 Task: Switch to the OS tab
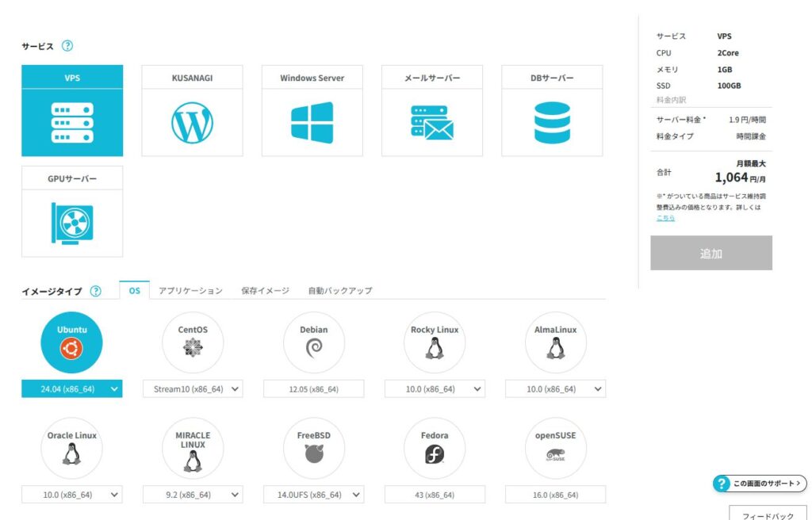[135, 291]
